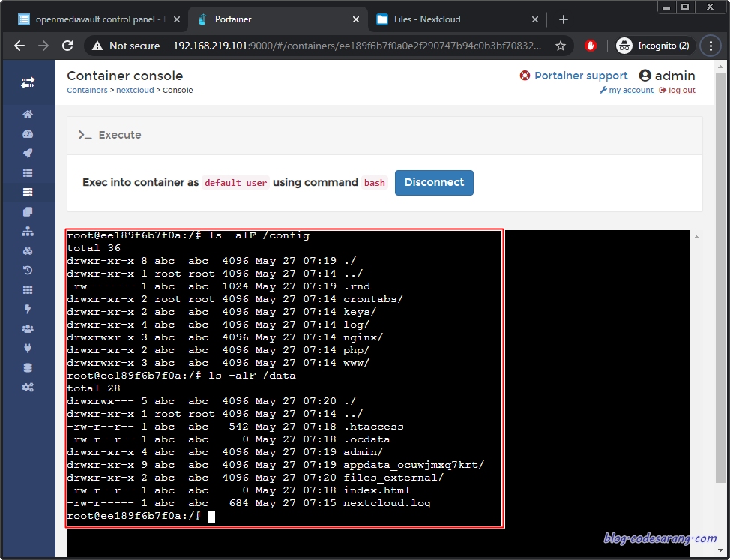Viewport: 730px width, 560px height.
Task: Click 'crontabs/' in the terminal listing
Action: coord(373,299)
